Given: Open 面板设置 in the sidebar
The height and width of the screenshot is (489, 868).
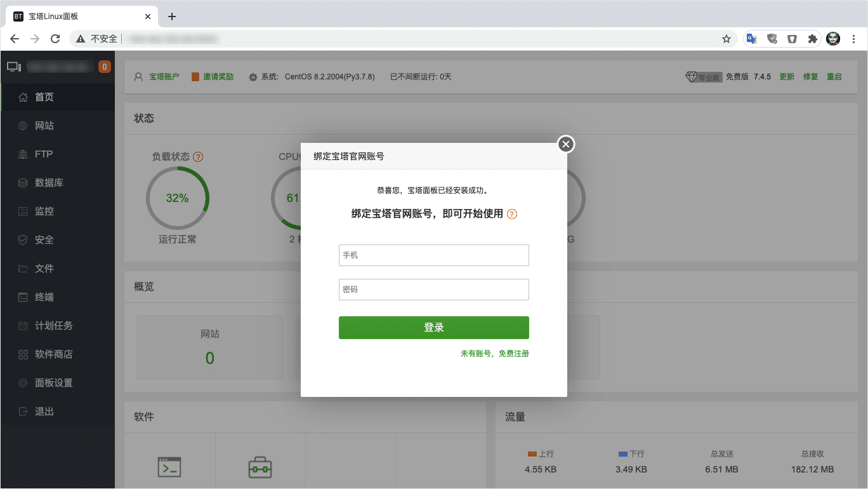Looking at the screenshot, I should (58, 383).
